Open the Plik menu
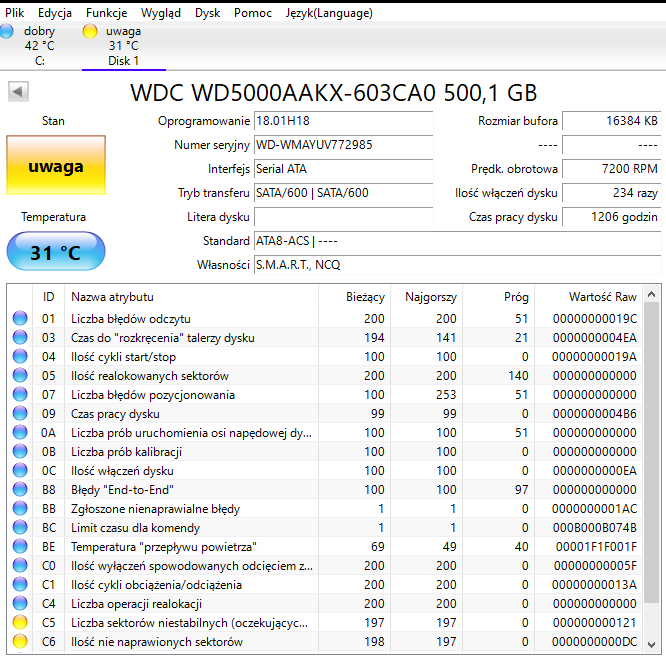The height and width of the screenshot is (661, 666). click(14, 13)
